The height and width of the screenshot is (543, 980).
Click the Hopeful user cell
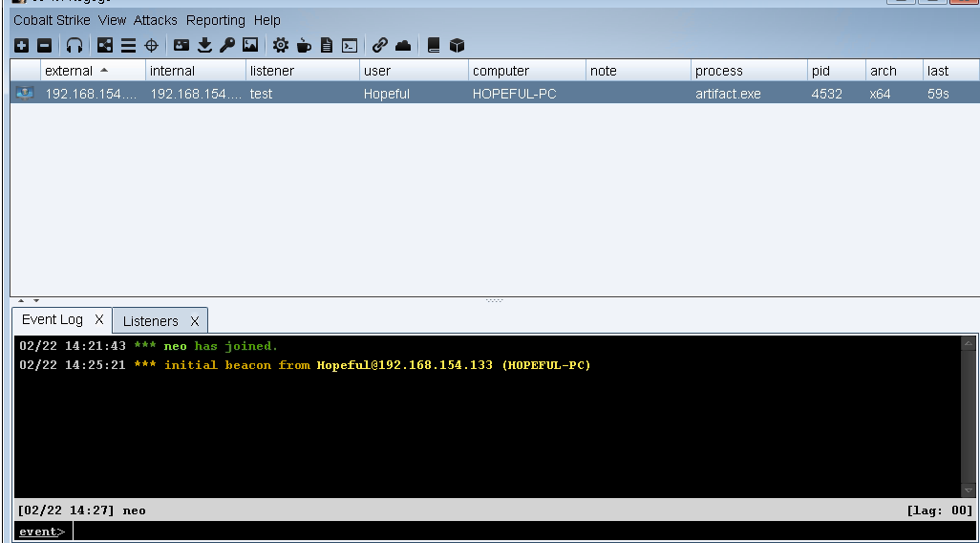414,94
